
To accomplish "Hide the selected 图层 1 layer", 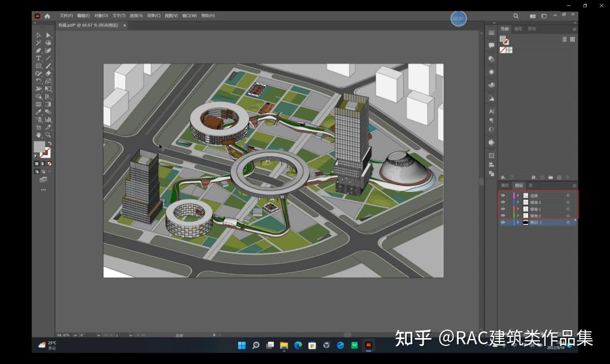I will point(503,222).
